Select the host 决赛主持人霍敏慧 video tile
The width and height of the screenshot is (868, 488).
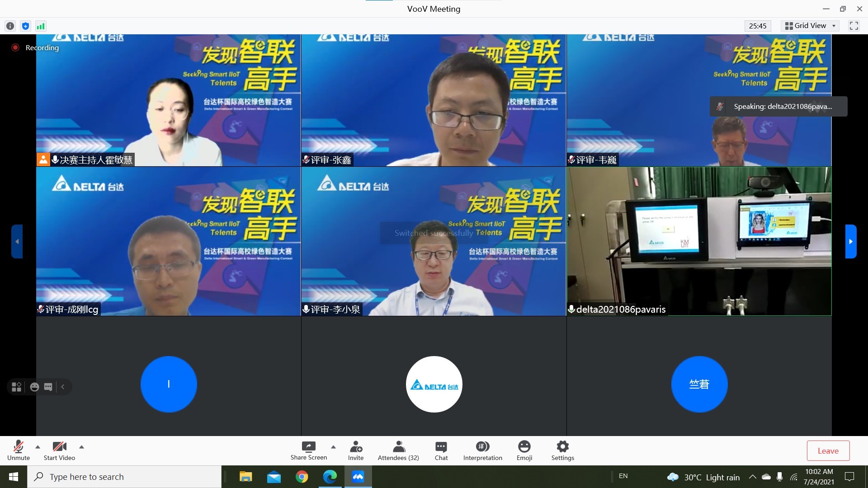(x=169, y=100)
